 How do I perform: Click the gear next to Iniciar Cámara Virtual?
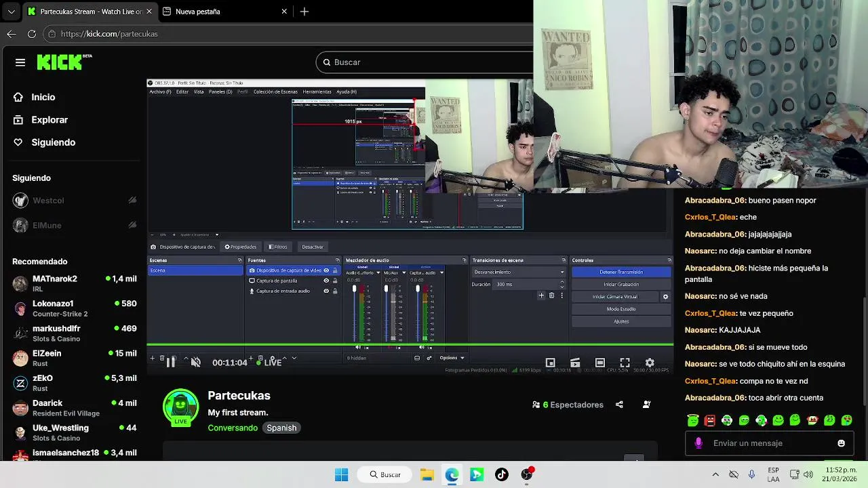click(x=665, y=297)
